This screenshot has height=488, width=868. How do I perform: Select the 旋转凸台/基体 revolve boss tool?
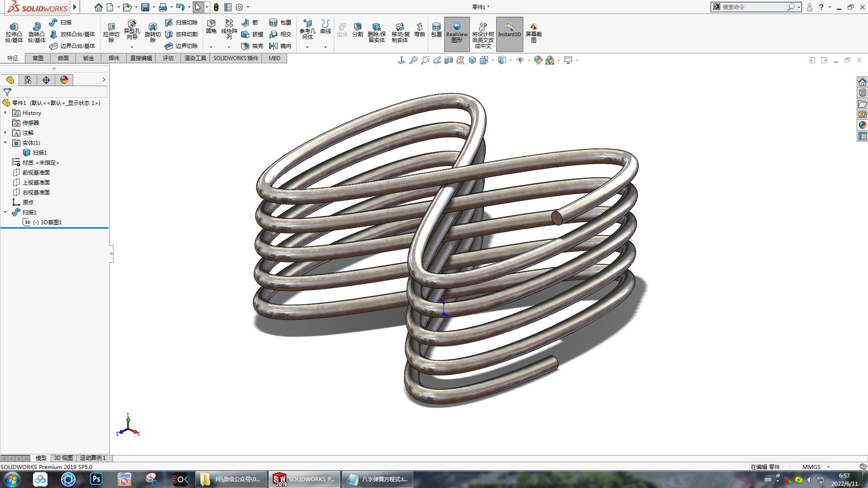click(36, 32)
